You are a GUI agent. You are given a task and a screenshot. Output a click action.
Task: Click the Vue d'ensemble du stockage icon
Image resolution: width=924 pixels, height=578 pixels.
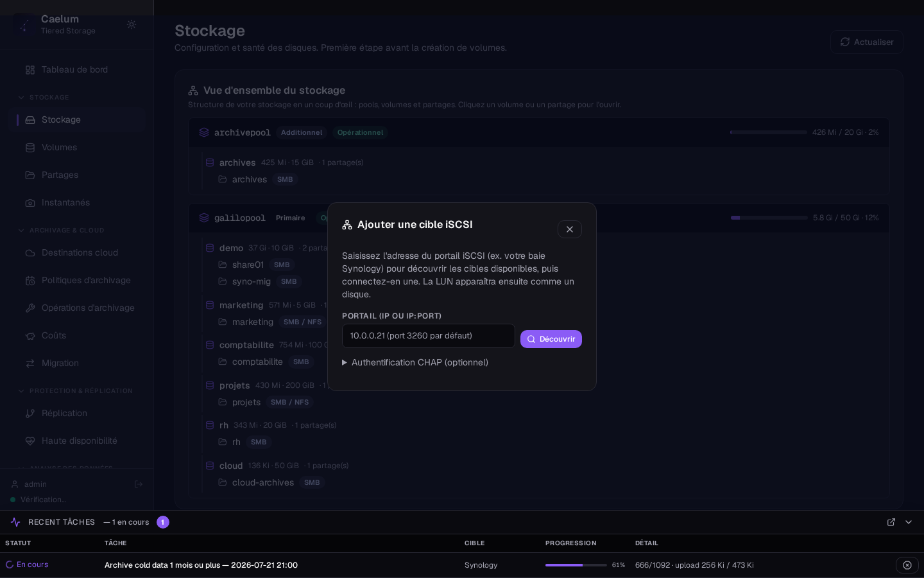193,91
